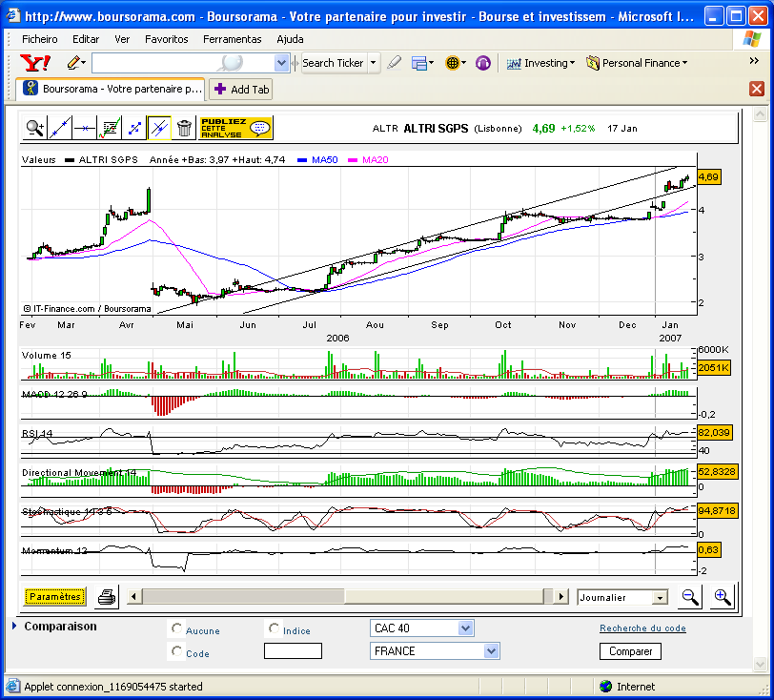Click the zoom in magnifier icon
This screenshot has width=774, height=700.
(723, 597)
